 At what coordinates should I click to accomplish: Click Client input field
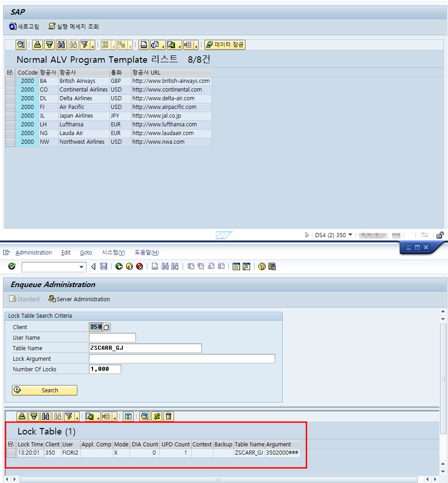tap(96, 327)
